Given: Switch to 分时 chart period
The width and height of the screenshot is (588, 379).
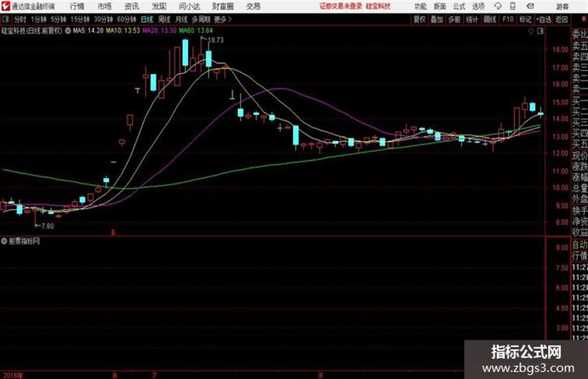Looking at the screenshot, I should click(21, 19).
